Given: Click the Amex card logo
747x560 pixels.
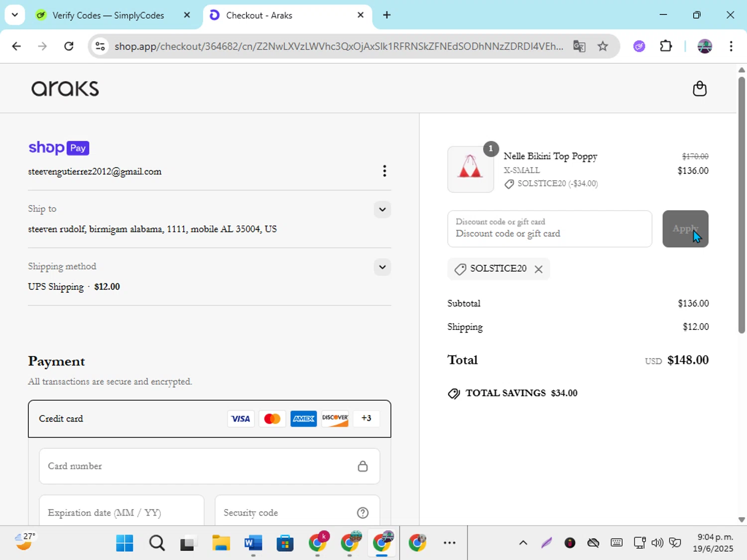Looking at the screenshot, I should point(303,419).
